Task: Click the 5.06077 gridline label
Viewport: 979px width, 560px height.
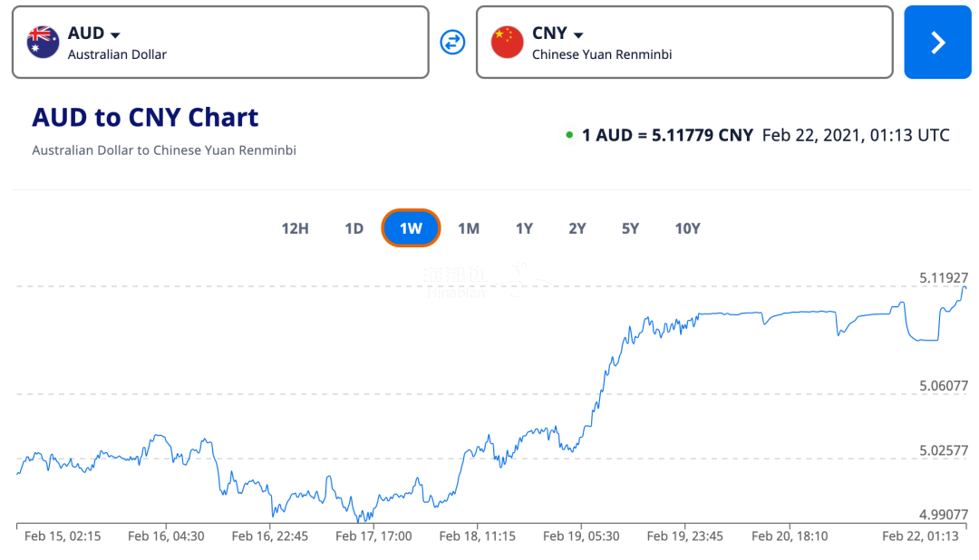Action: click(944, 386)
